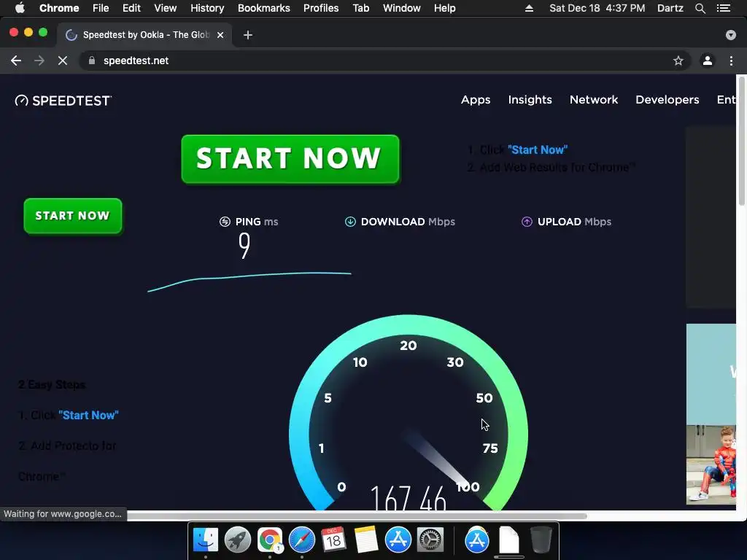Open System Preferences gear in Dock
The height and width of the screenshot is (560, 747).
tap(430, 540)
